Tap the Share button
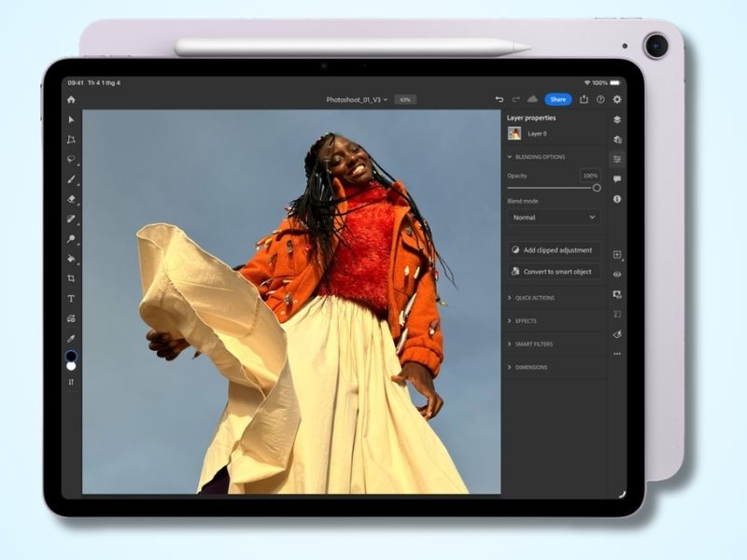The image size is (747, 560). click(558, 98)
